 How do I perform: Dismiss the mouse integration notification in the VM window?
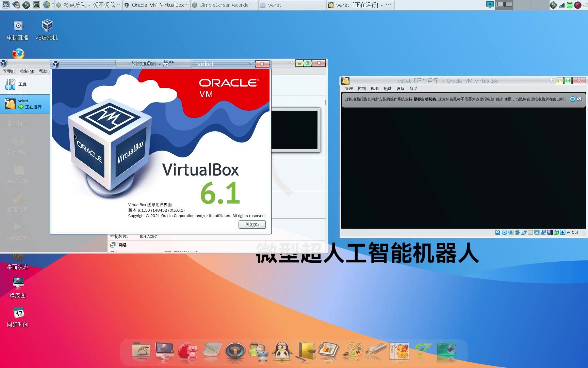coord(572,99)
